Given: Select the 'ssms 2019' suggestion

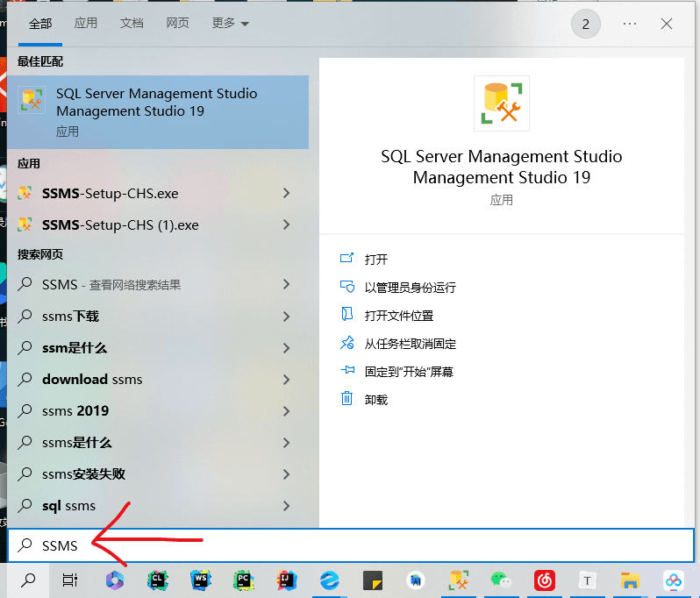Looking at the screenshot, I should [158, 411].
